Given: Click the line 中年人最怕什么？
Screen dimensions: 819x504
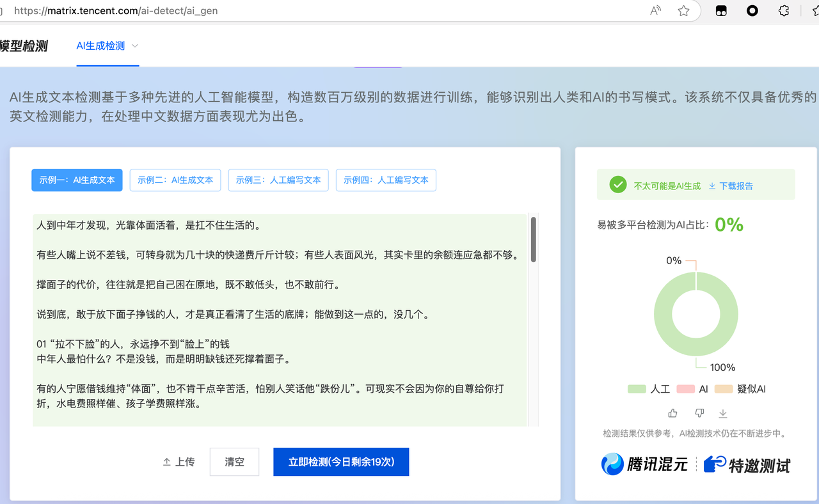Looking at the screenshot, I should [164, 359].
